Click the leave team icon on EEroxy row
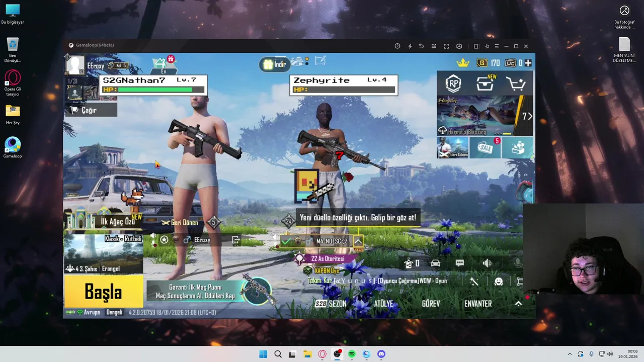This screenshot has height=362, width=644. click(235, 240)
